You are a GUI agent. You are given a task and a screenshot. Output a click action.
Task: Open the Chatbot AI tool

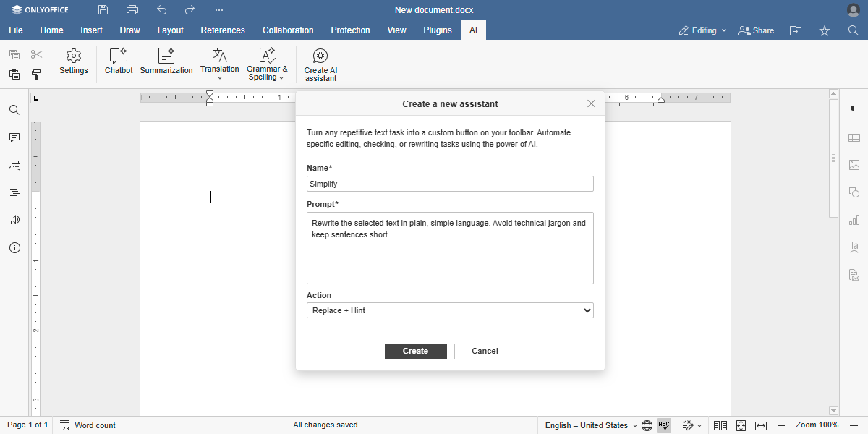118,63
